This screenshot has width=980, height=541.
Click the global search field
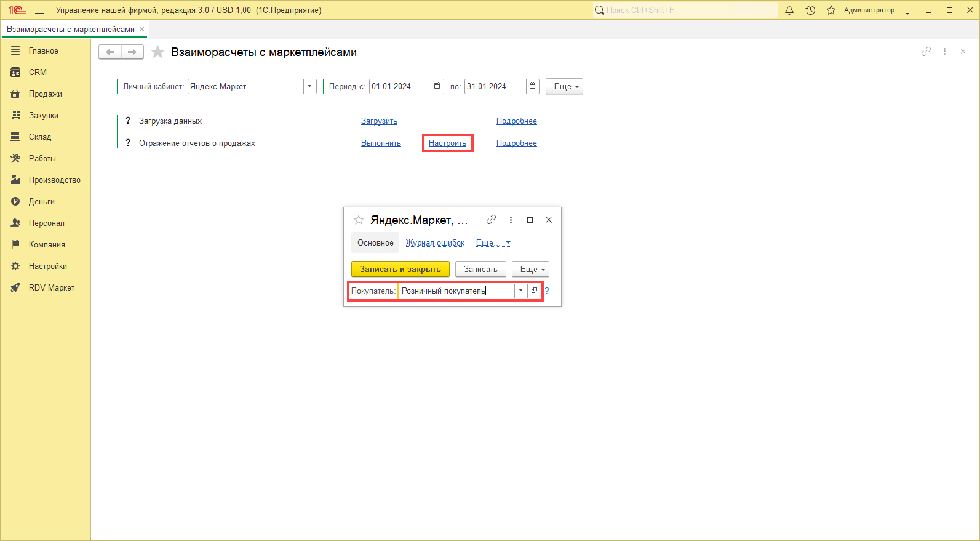[x=685, y=10]
